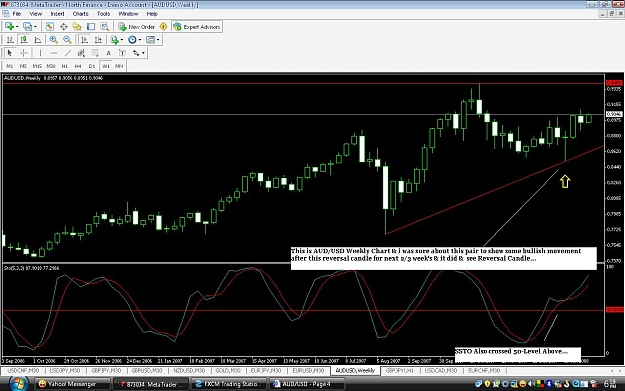The height and width of the screenshot is (391, 625).
Task: Switch to D1 timeframe
Action: click(92, 66)
